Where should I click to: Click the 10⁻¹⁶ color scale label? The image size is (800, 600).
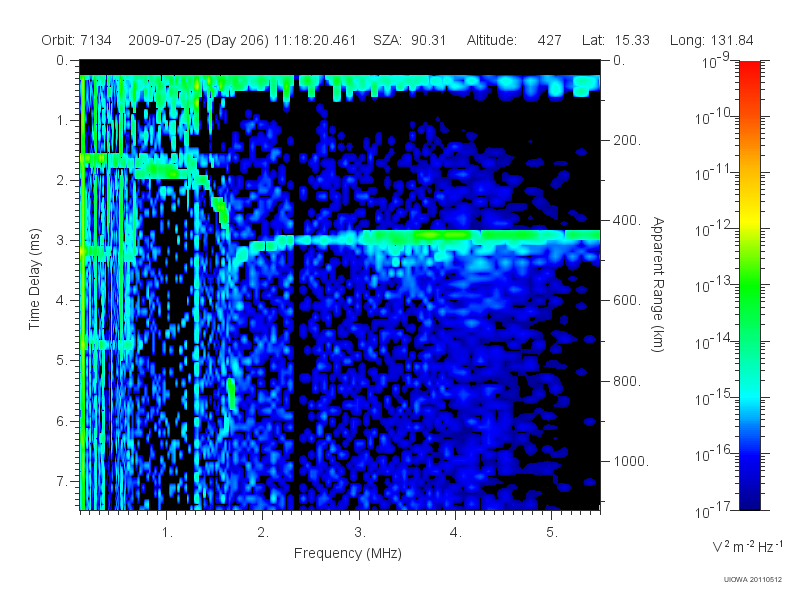click(714, 454)
